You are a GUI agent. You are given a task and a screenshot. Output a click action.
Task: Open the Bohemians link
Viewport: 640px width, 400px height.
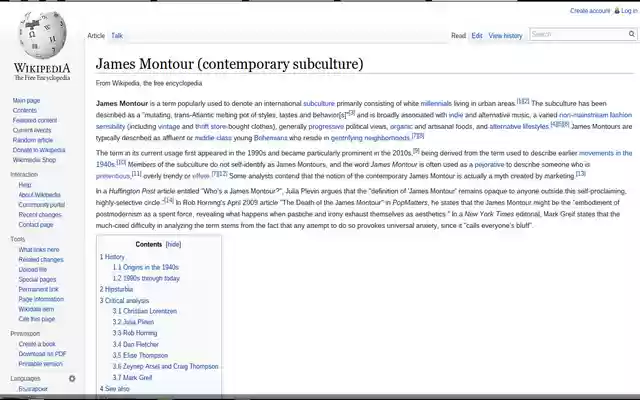tap(271, 138)
